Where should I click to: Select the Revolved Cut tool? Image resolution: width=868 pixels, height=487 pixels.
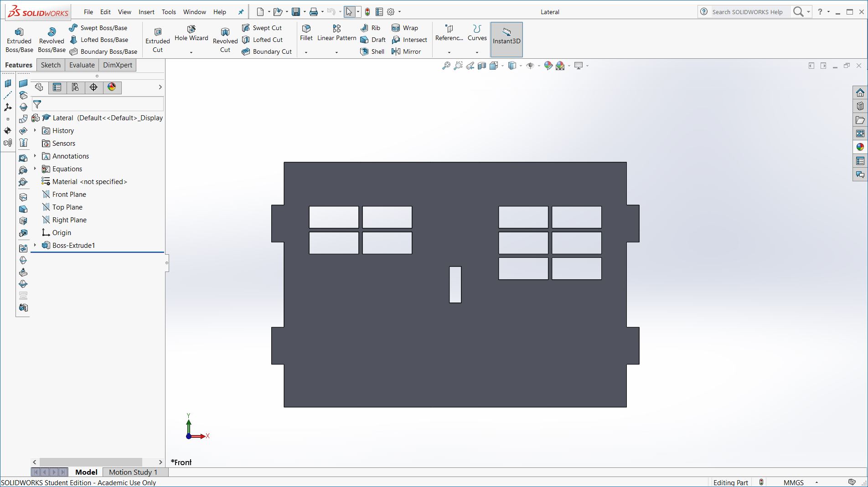click(x=225, y=40)
